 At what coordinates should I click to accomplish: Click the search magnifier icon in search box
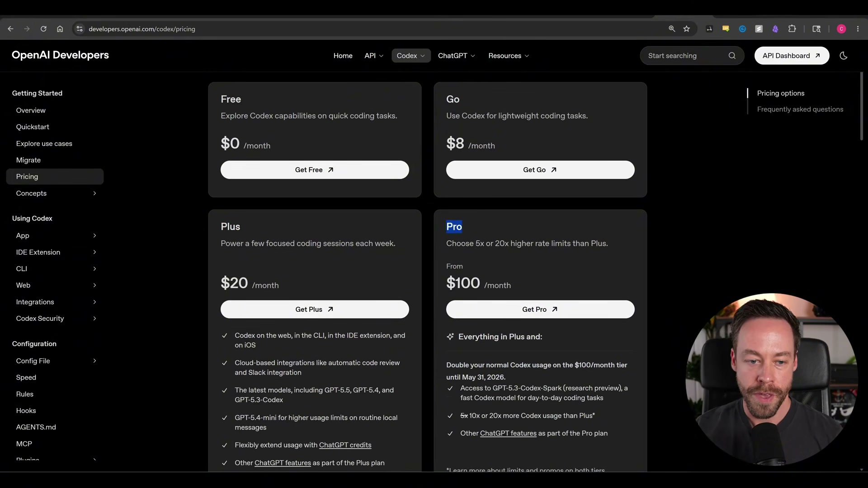point(732,56)
